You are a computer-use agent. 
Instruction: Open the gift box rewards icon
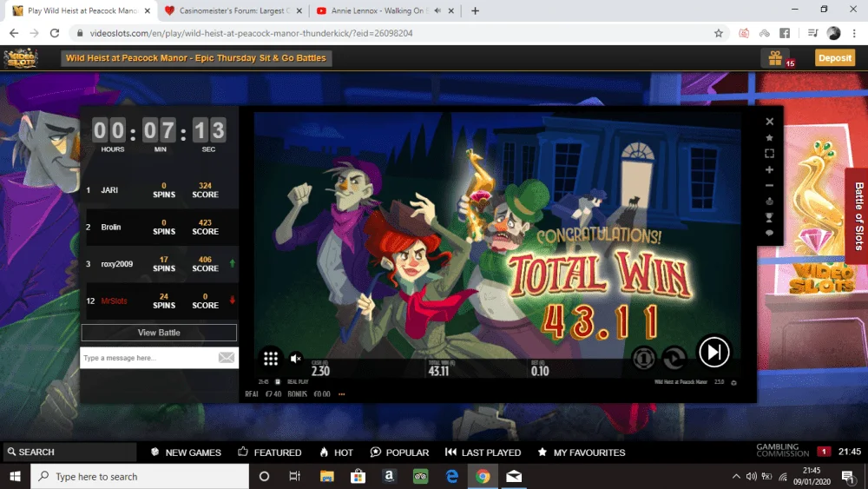(x=775, y=57)
